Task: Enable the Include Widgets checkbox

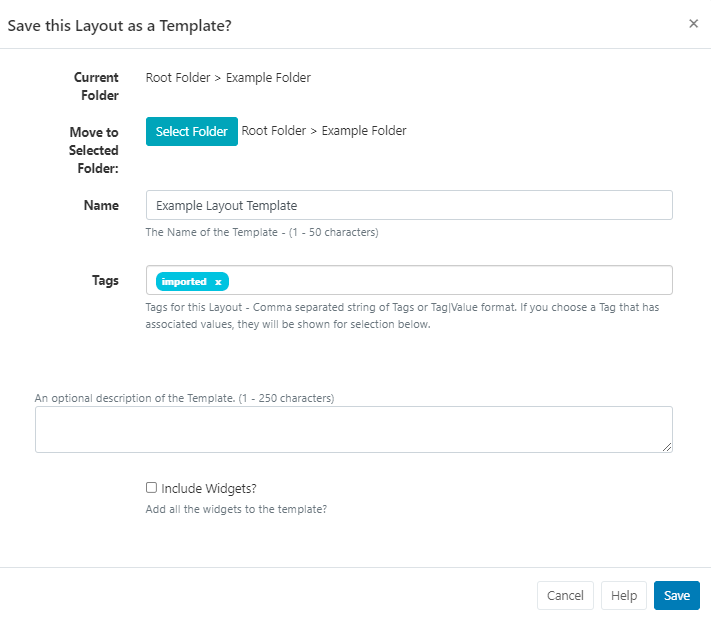Action: [x=152, y=488]
